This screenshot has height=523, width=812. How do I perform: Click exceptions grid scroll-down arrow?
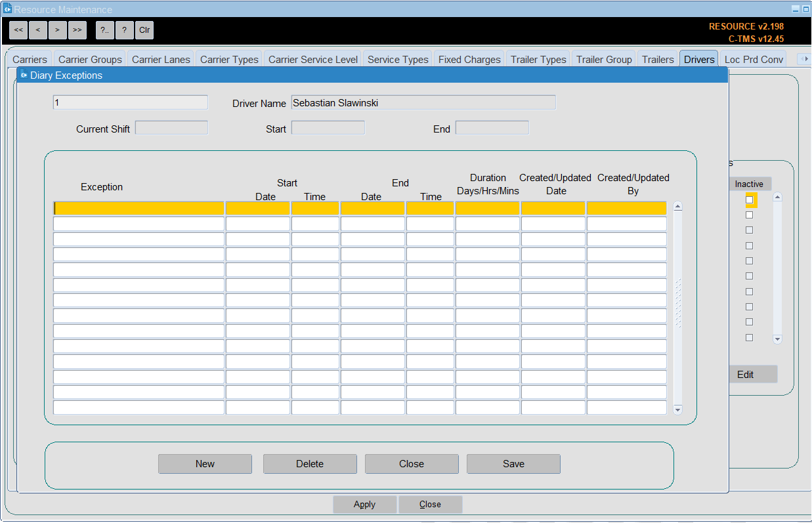click(x=678, y=409)
